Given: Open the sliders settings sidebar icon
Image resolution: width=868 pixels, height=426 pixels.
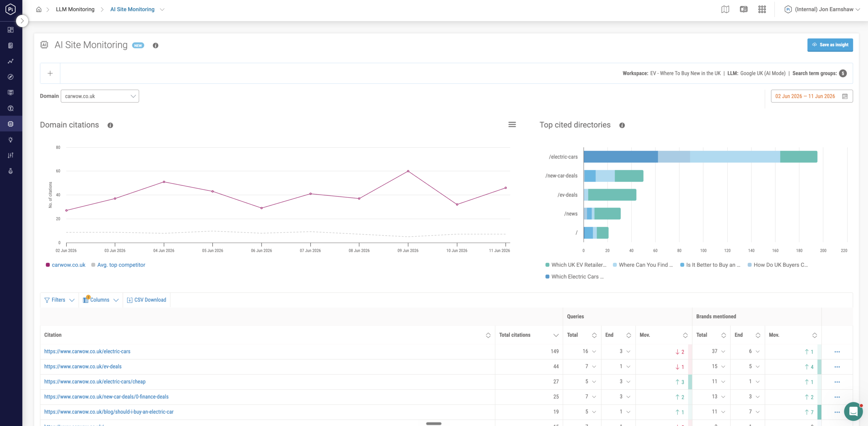Looking at the screenshot, I should coord(11,155).
